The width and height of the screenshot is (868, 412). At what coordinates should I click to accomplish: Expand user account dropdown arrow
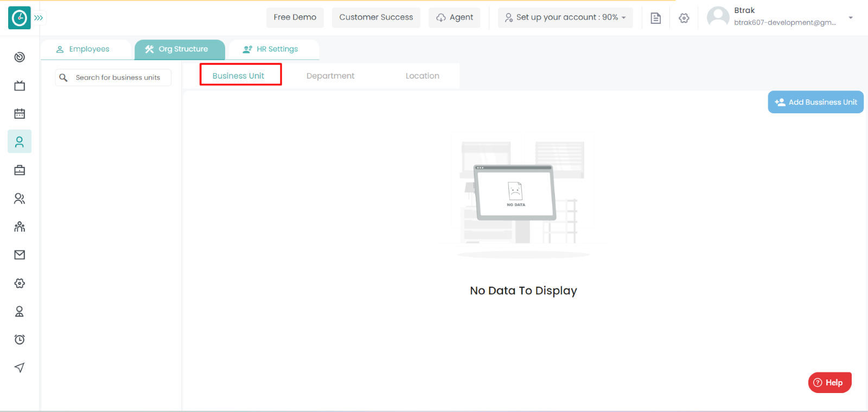tap(851, 17)
